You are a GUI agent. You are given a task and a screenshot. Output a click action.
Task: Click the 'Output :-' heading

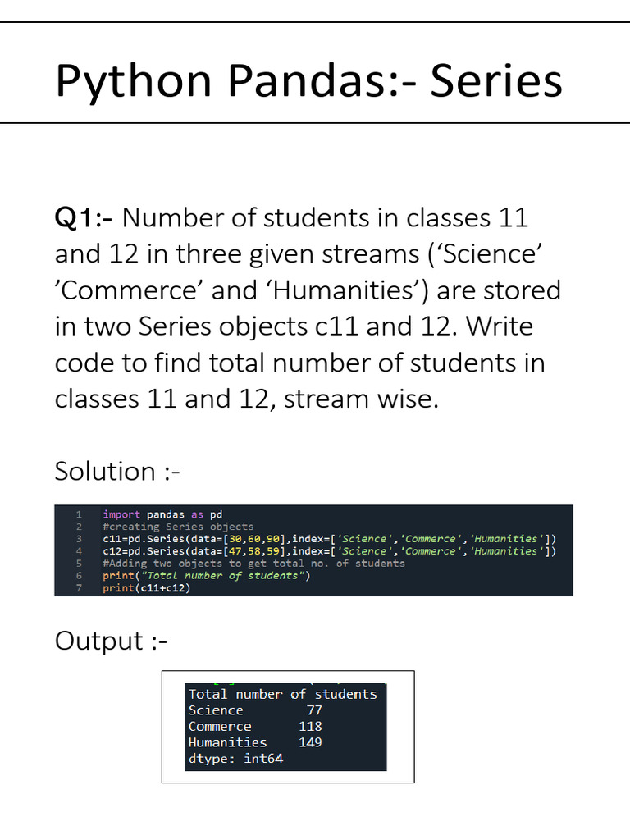[111, 641]
